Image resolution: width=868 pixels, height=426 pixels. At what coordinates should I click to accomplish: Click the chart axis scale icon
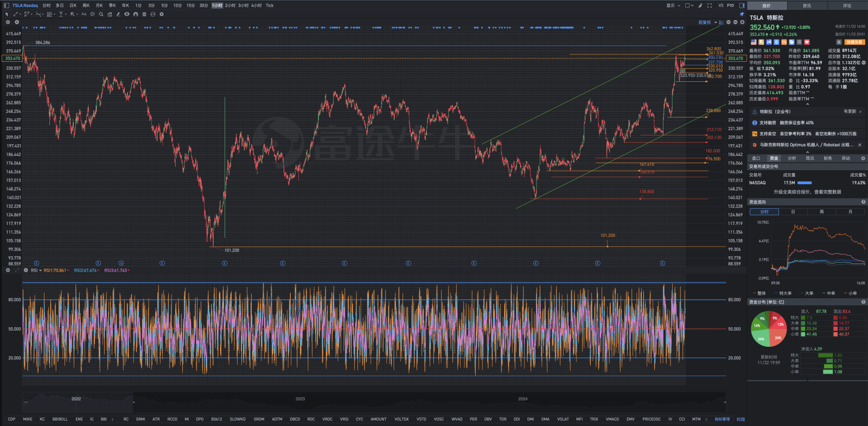(x=721, y=22)
